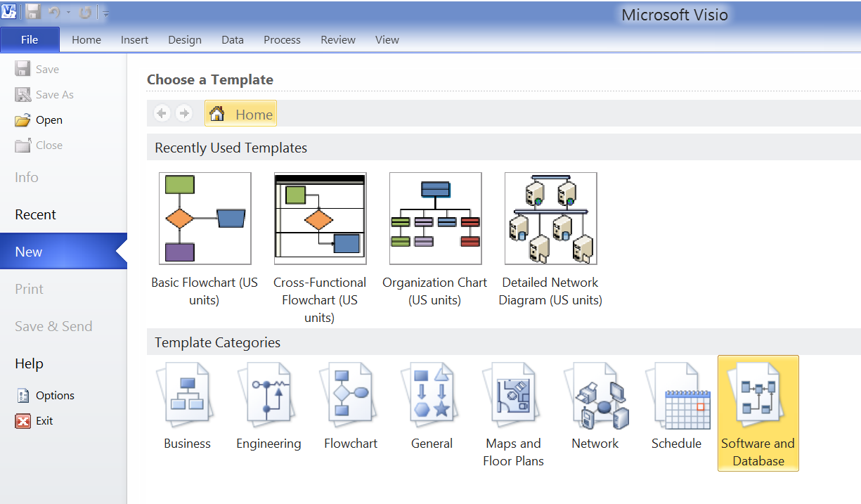Switch to the Insert ribbon tab
Image resolution: width=861 pixels, height=504 pixels.
point(134,40)
